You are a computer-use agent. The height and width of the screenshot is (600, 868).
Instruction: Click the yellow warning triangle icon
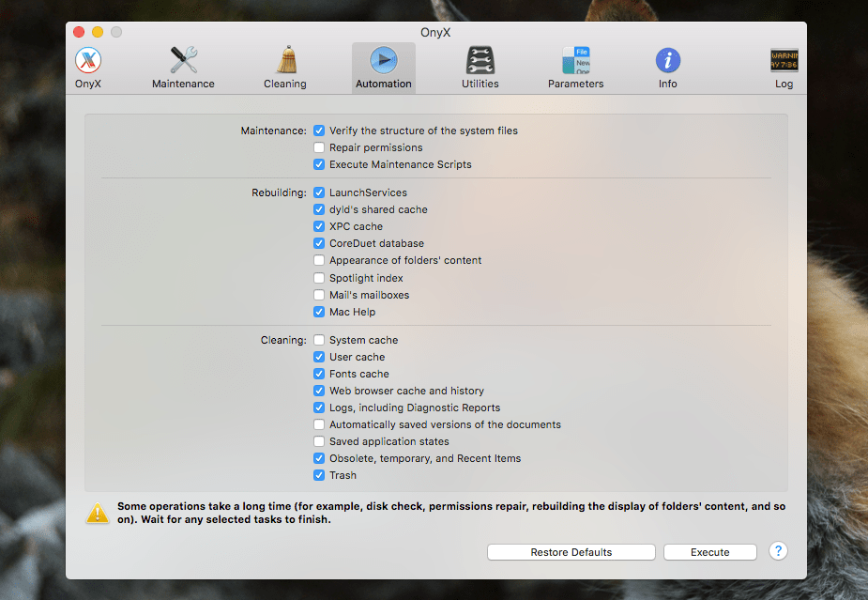tap(98, 513)
